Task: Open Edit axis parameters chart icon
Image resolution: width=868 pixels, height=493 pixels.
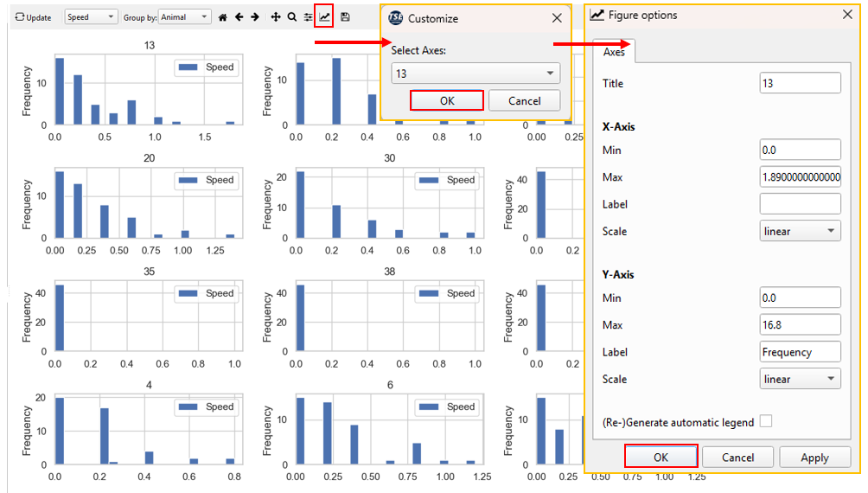Action: [x=324, y=16]
